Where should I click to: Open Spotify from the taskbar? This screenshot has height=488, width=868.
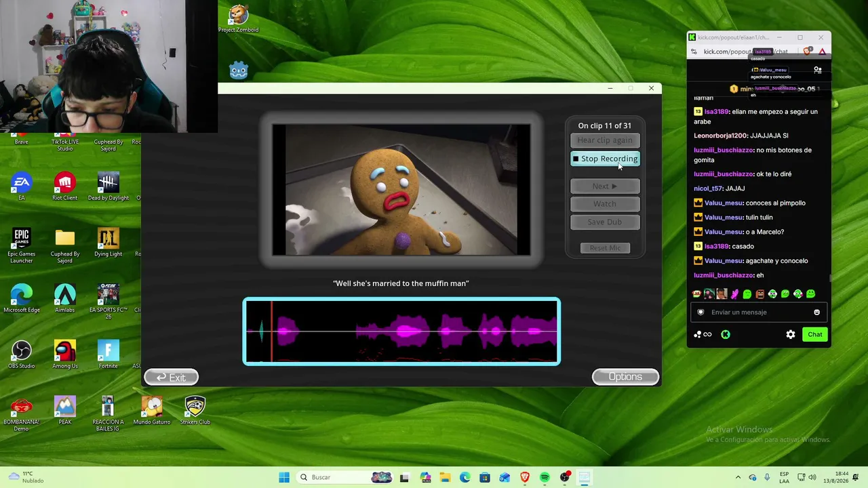[545, 477]
